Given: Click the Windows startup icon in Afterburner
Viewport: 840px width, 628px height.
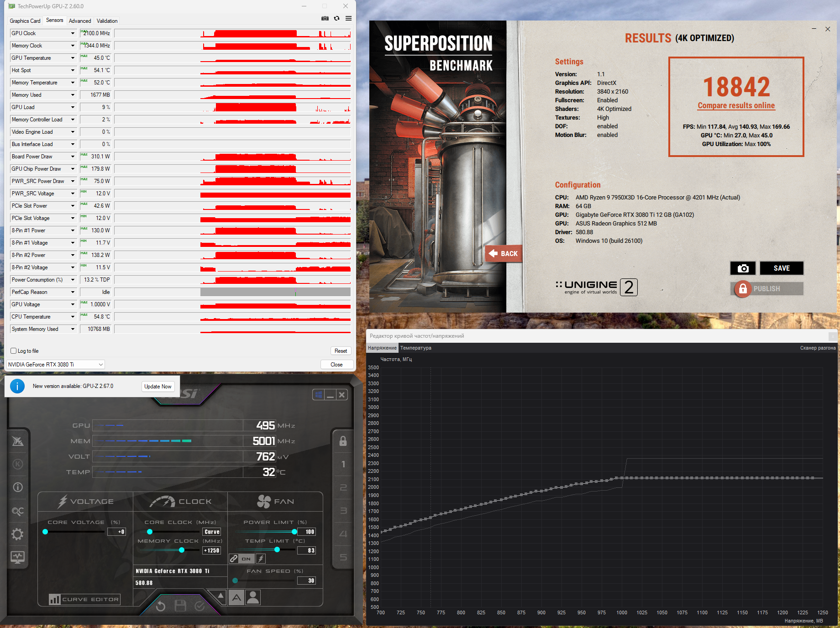Looking at the screenshot, I should tap(319, 395).
